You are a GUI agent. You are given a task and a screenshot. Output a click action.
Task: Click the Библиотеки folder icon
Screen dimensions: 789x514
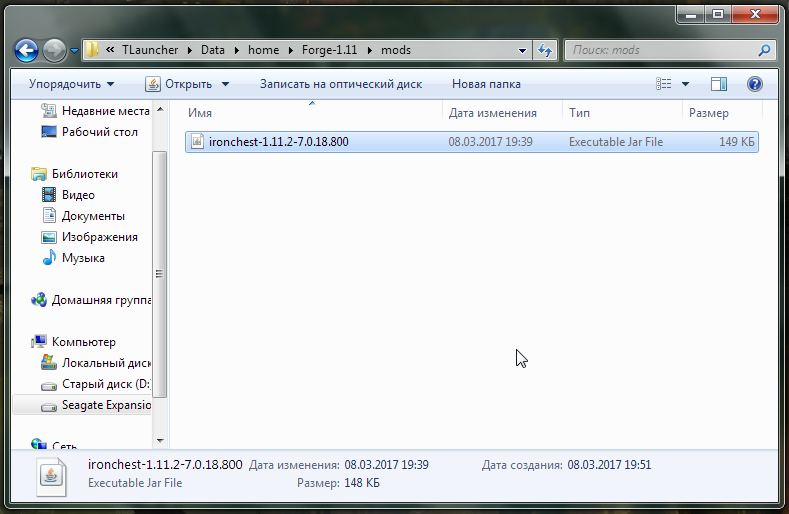(x=39, y=174)
